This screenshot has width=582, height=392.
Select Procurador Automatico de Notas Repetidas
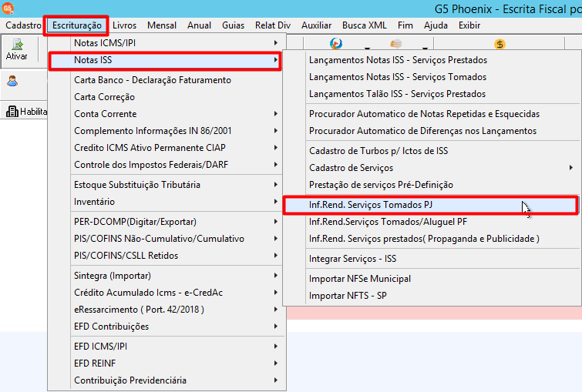click(x=432, y=114)
